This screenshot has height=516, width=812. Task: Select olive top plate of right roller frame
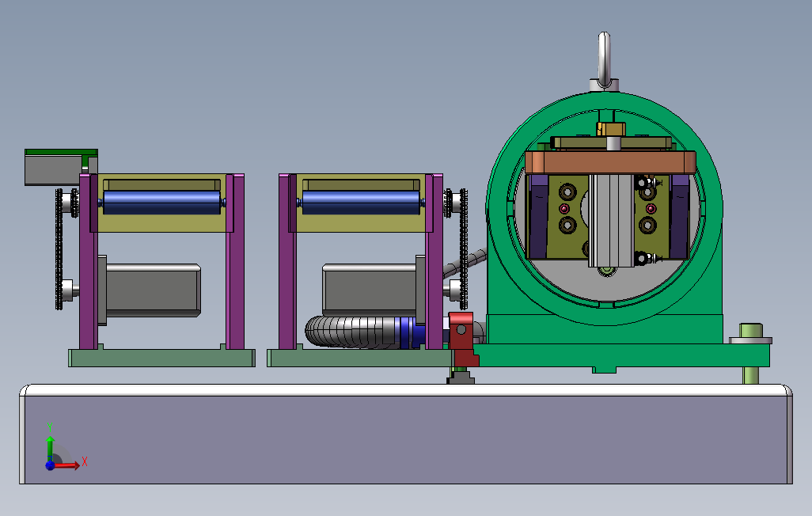[x=361, y=185]
